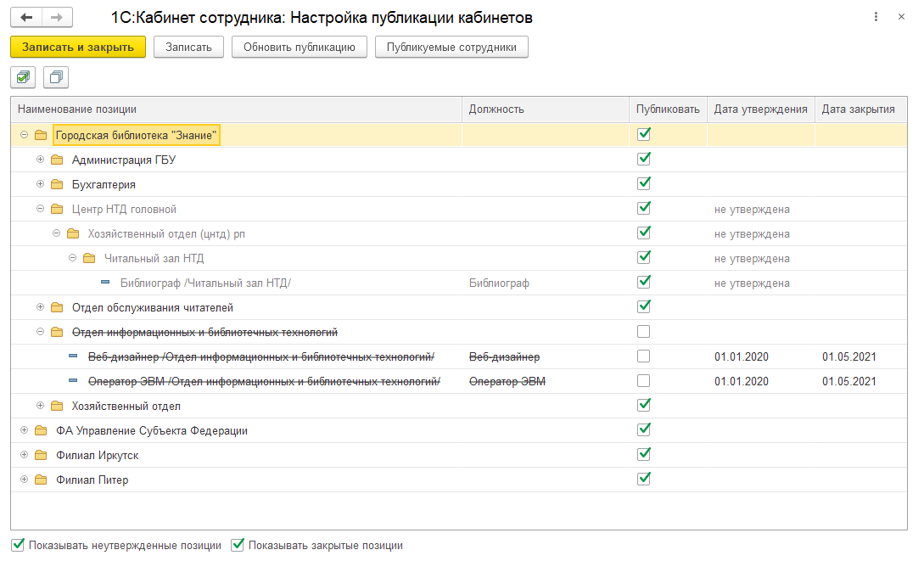The width and height of the screenshot is (924, 561).
Task: Toggle Показывать закрытые позиции checkbox
Action: pyautogui.click(x=238, y=545)
